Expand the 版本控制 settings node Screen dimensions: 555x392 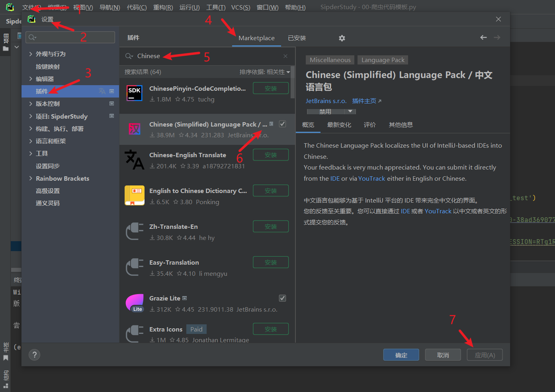(x=31, y=103)
